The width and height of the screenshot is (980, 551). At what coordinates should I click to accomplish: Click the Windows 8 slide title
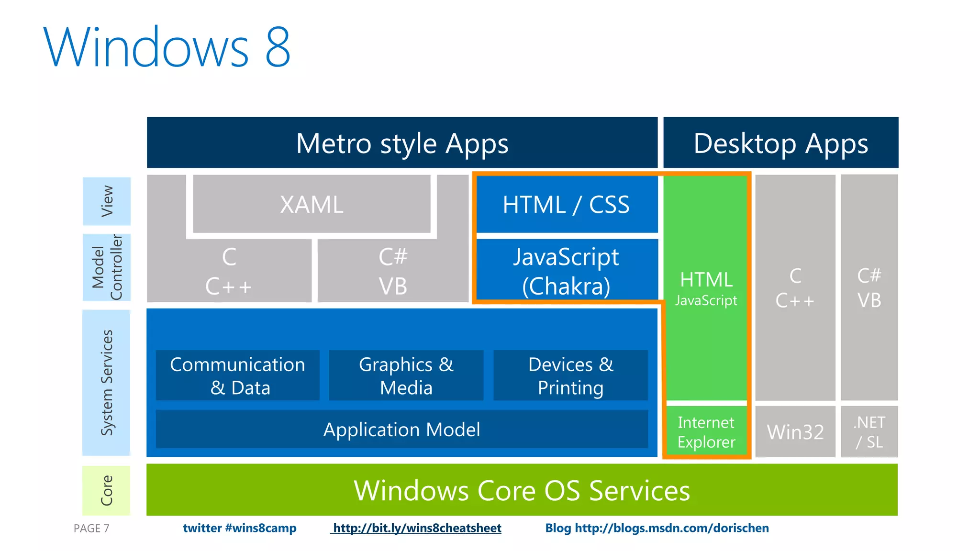pyautogui.click(x=167, y=47)
